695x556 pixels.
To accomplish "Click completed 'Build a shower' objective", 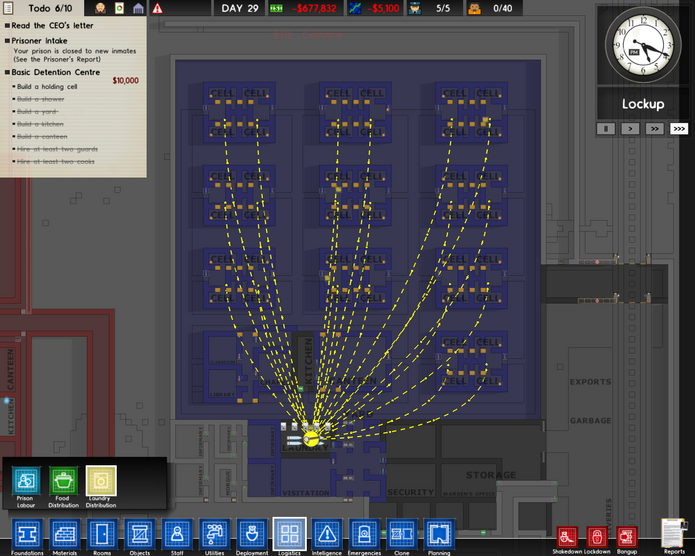I will 40,99.
